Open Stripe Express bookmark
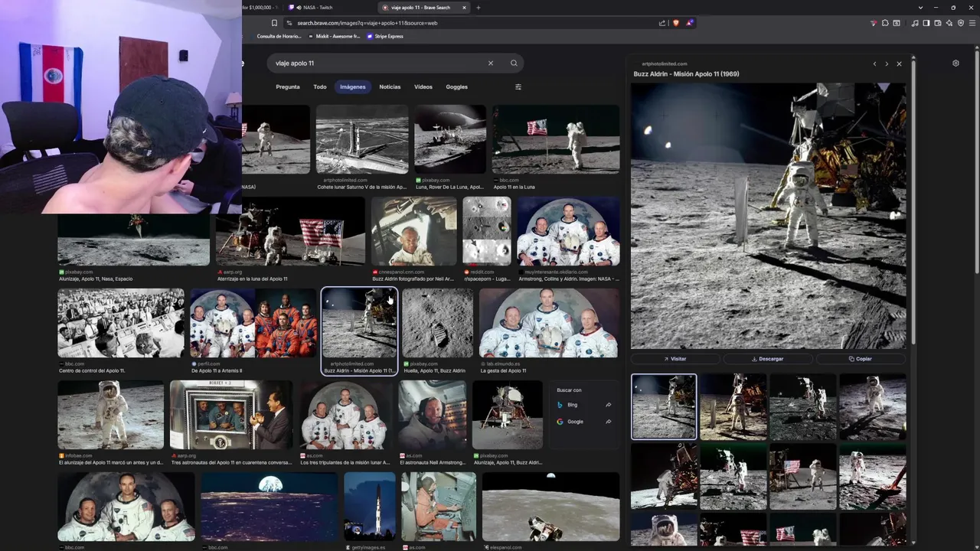This screenshot has width=980, height=551. [385, 36]
